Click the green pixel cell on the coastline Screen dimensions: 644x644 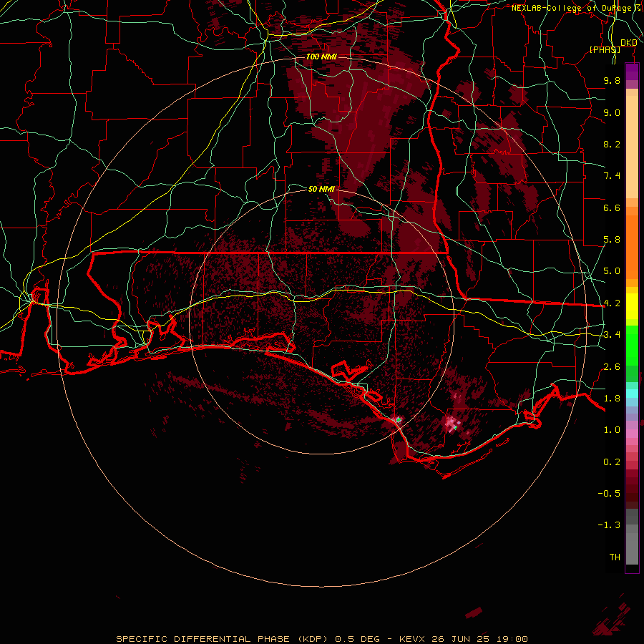(398, 420)
